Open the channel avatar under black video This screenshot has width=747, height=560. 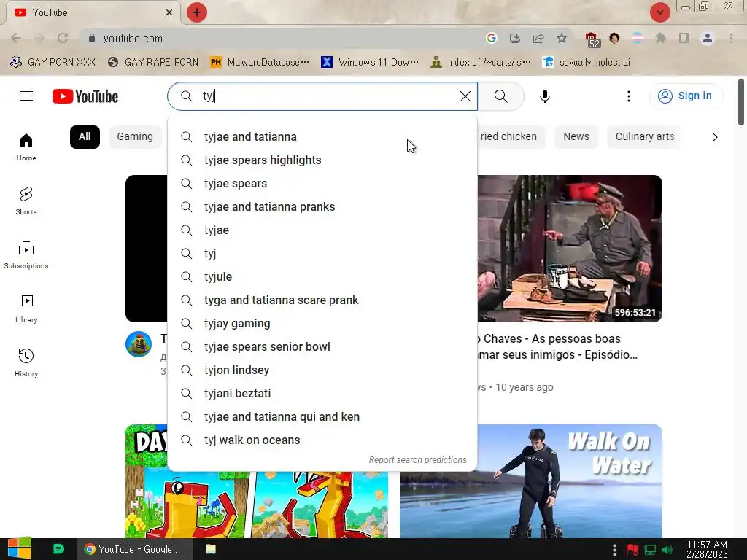point(139,344)
